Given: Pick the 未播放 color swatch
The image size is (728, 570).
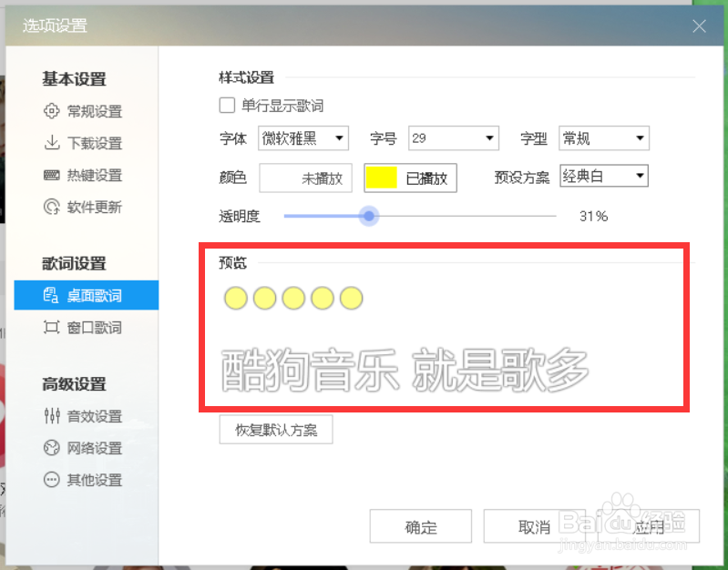Looking at the screenshot, I should point(305,178).
